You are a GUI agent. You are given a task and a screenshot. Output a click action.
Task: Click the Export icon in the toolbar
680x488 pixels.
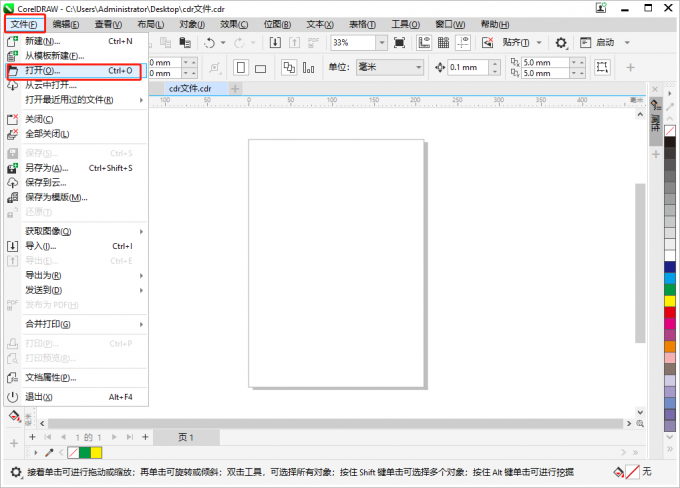[294, 42]
